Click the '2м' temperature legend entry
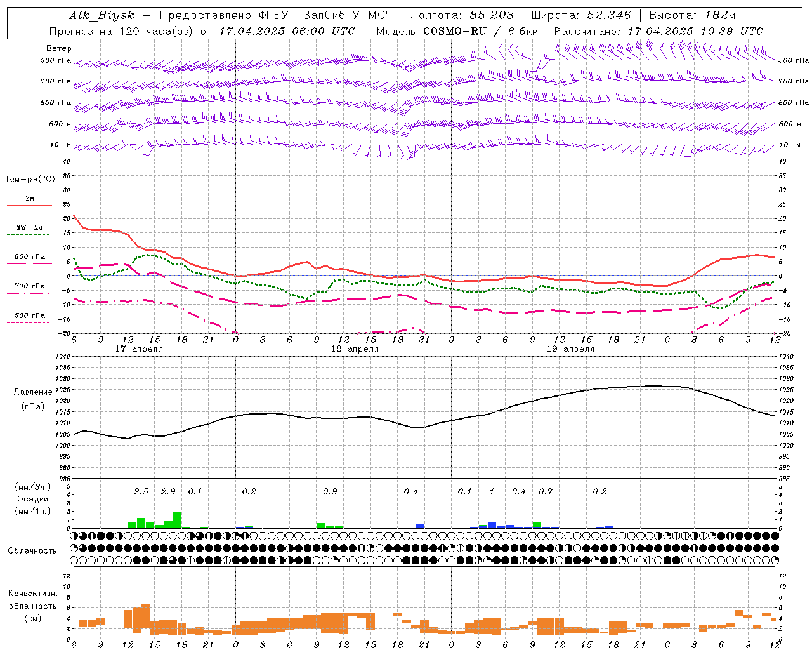Image resolution: width=812 pixels, height=650 pixels. coord(30,199)
